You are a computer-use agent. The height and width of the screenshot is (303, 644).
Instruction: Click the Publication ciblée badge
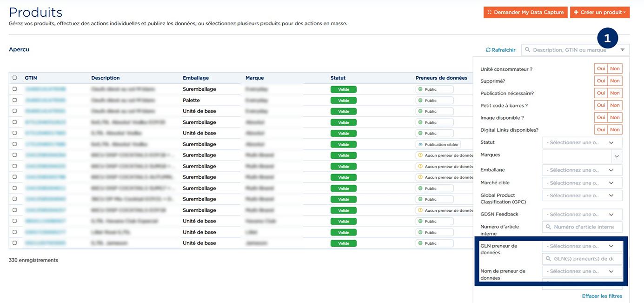point(438,144)
